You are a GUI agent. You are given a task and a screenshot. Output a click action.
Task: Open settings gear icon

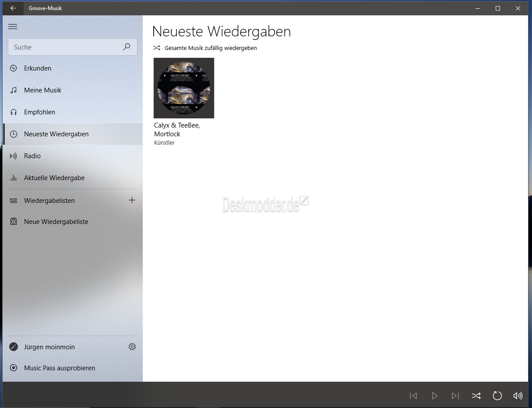pyautogui.click(x=132, y=347)
